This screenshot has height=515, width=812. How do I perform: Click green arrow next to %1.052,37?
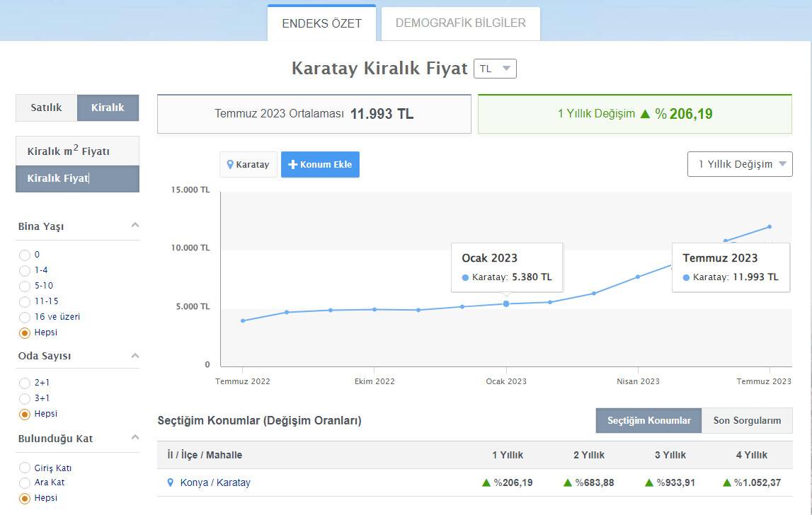click(726, 482)
